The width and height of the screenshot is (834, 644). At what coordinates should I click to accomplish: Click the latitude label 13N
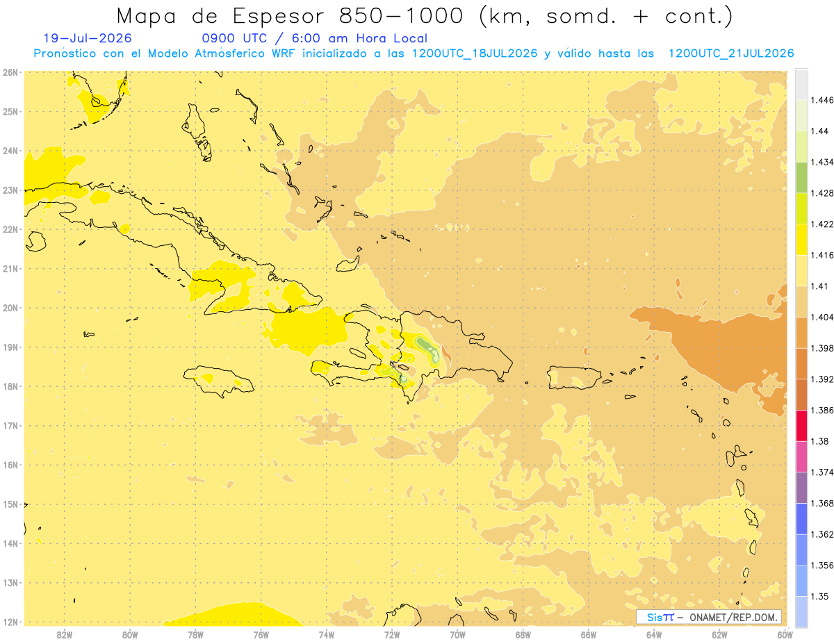[10, 582]
